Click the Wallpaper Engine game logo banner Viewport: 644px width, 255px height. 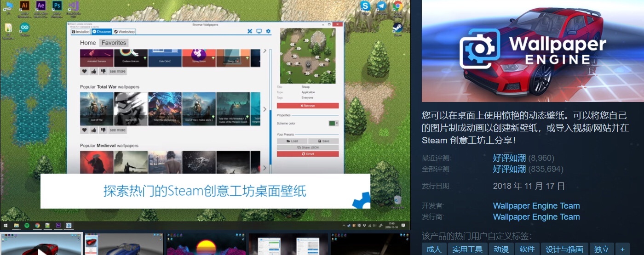533,51
